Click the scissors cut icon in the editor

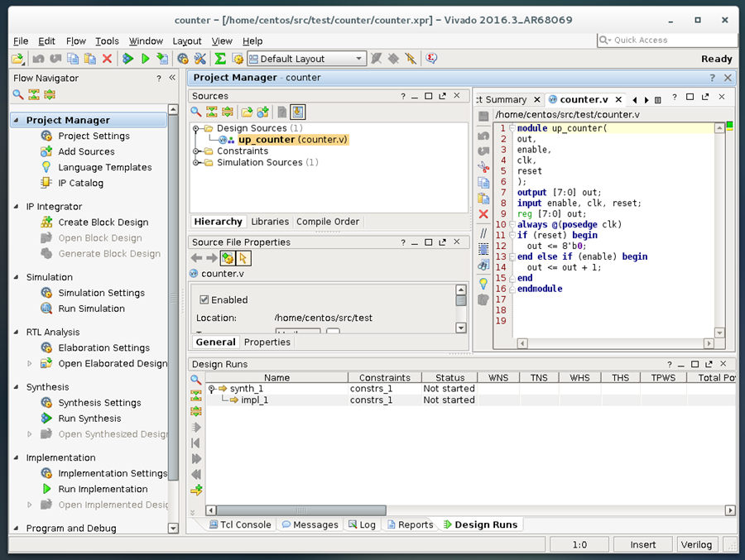[483, 166]
